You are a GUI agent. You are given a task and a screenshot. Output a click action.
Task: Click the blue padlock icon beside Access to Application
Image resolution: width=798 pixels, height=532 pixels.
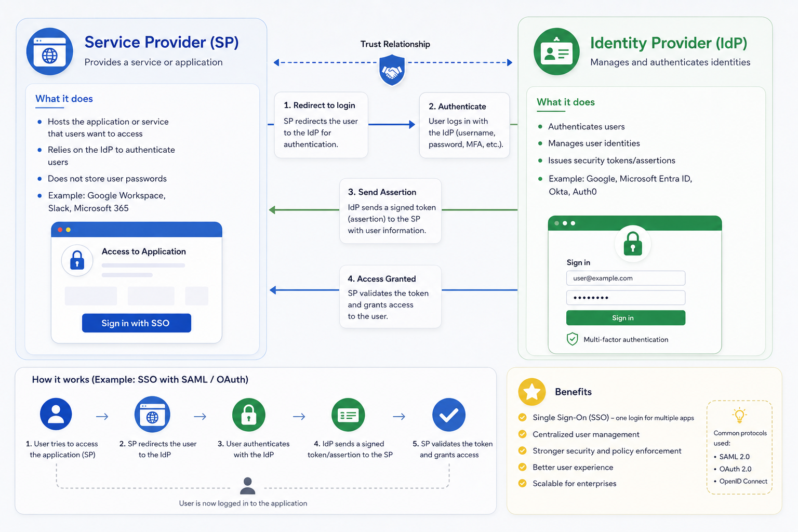pos(77,260)
